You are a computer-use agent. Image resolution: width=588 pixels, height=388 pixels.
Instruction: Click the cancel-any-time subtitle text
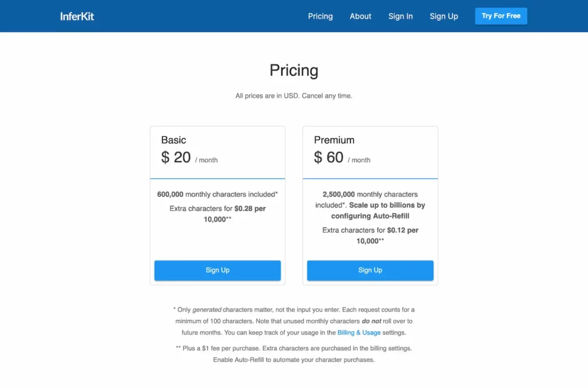tap(293, 95)
